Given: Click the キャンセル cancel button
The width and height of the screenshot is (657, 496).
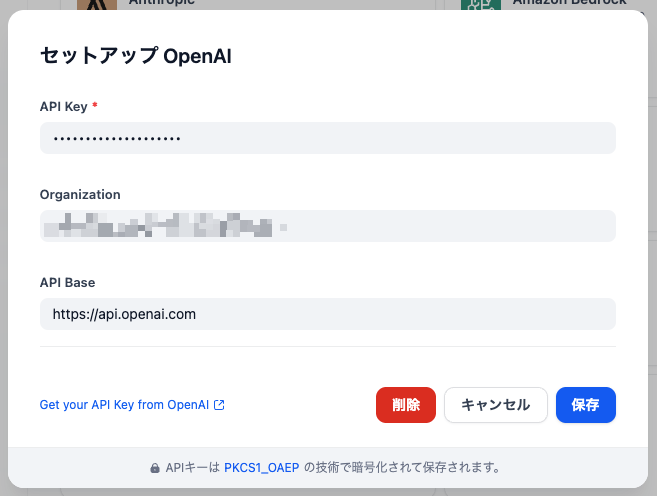Looking at the screenshot, I should pos(496,405).
